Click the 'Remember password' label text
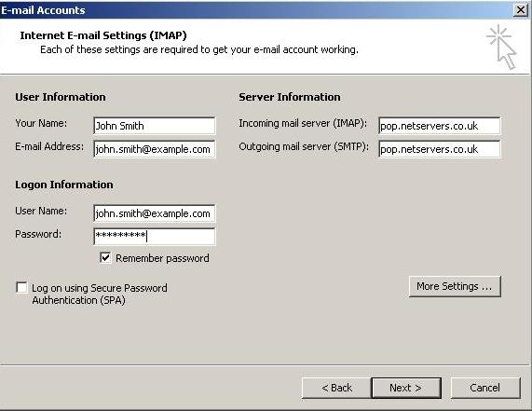This screenshot has width=532, height=411. click(x=162, y=258)
